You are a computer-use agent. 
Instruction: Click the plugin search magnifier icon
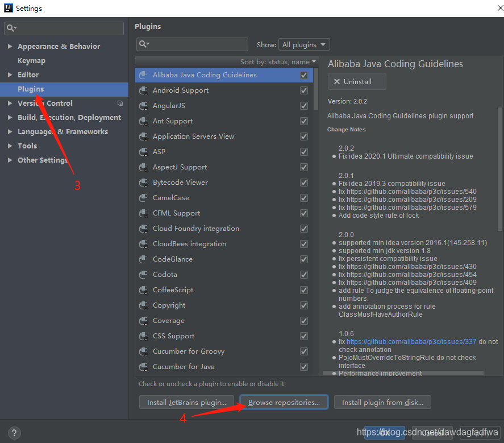pos(144,44)
